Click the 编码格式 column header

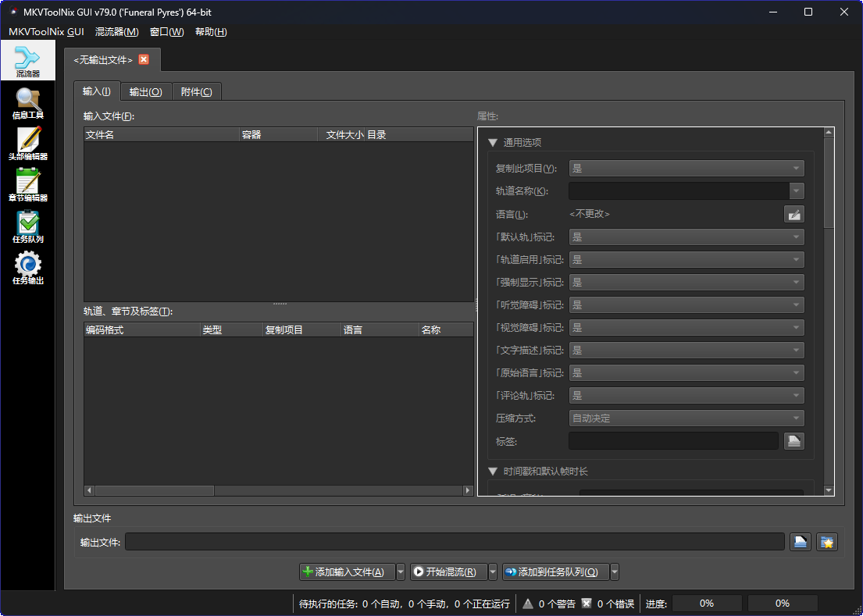[142, 330]
